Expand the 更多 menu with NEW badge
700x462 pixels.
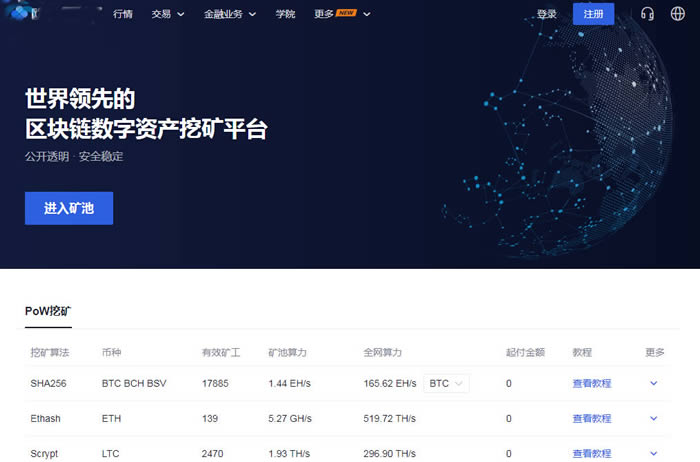pyautogui.click(x=342, y=15)
